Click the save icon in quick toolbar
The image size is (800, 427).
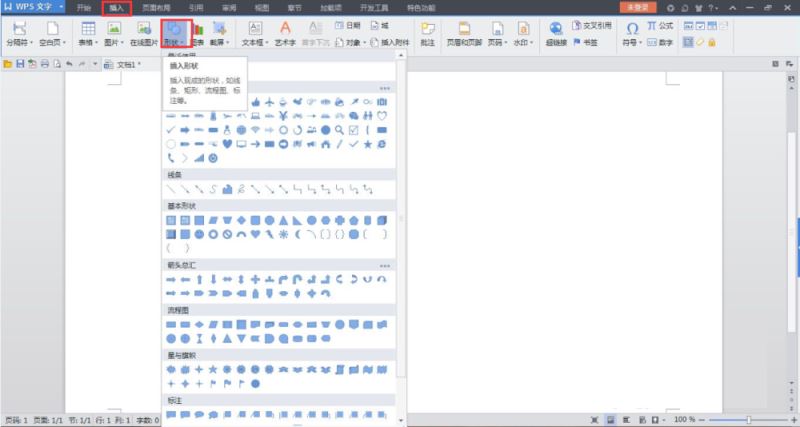click(20, 64)
